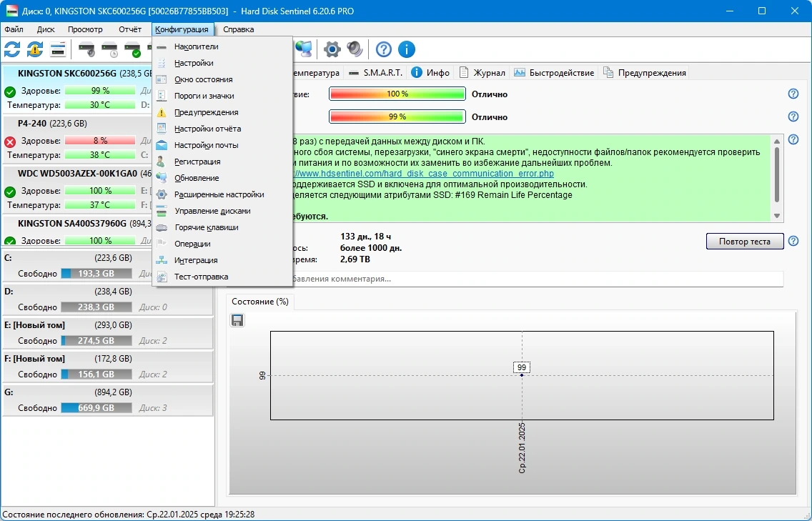The image size is (812, 521).
Task: Click the disk with green checkmark icon
Action: [132, 49]
